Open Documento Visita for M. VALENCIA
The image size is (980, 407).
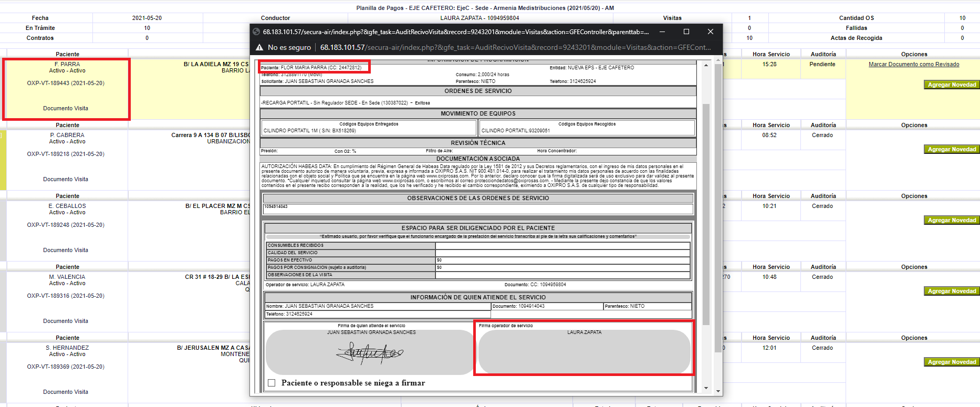(66, 321)
